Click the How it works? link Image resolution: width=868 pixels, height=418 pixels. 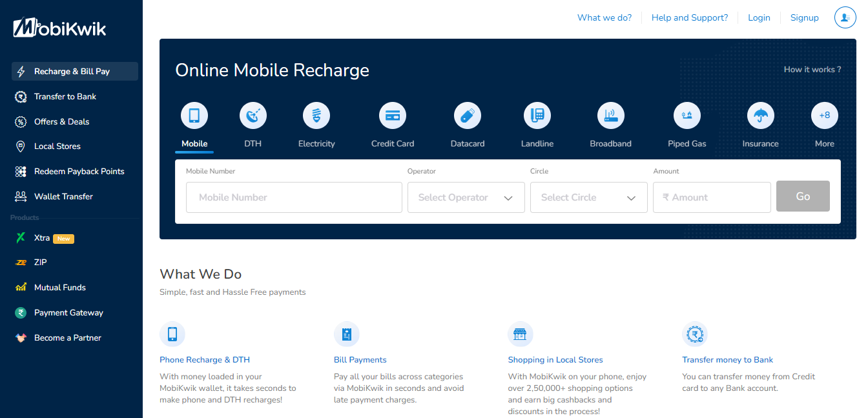pos(812,70)
